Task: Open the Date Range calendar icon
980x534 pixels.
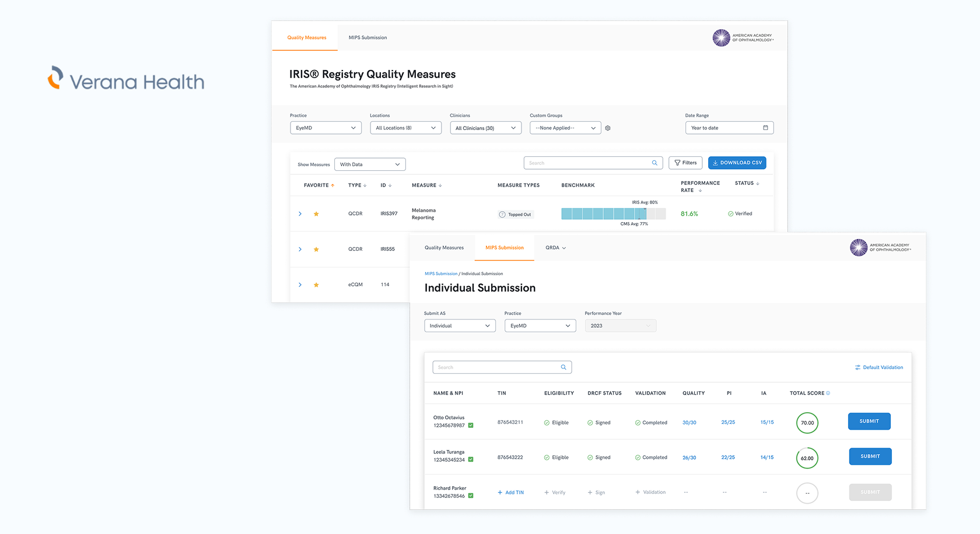Action: [765, 128]
